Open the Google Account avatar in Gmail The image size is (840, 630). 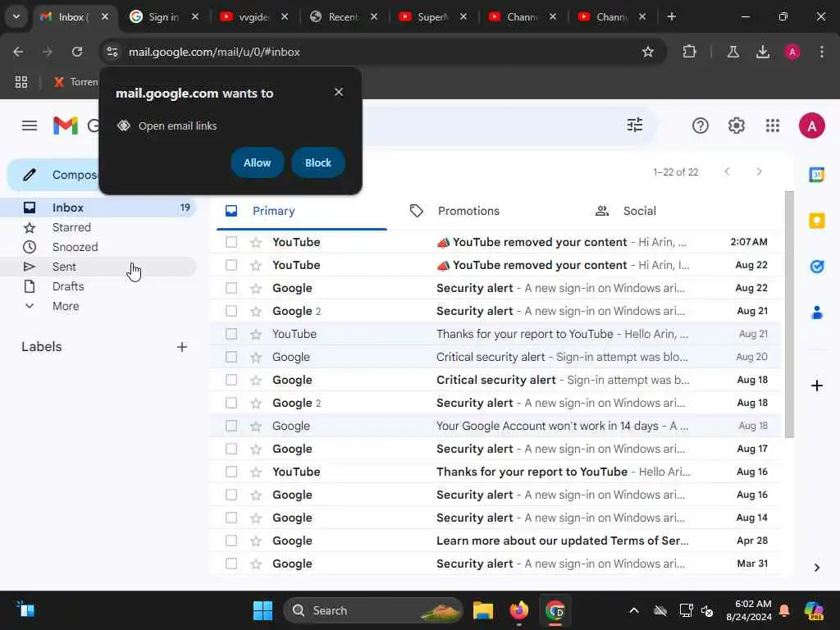point(811,126)
